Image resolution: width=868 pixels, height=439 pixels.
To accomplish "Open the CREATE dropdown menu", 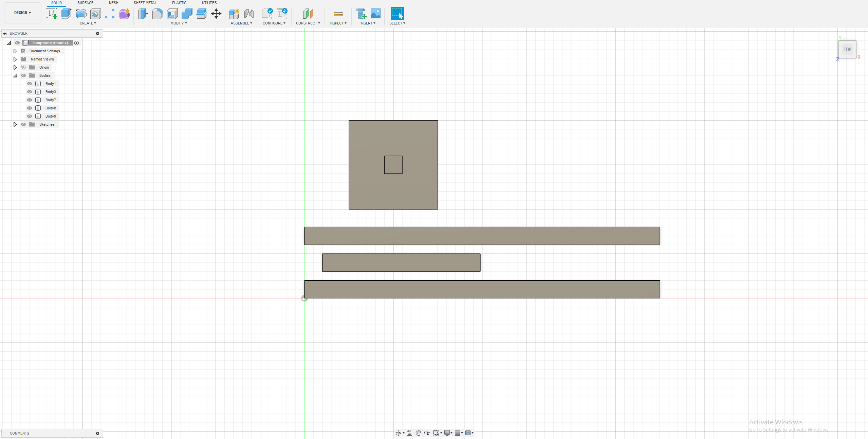I will pyautogui.click(x=88, y=23).
